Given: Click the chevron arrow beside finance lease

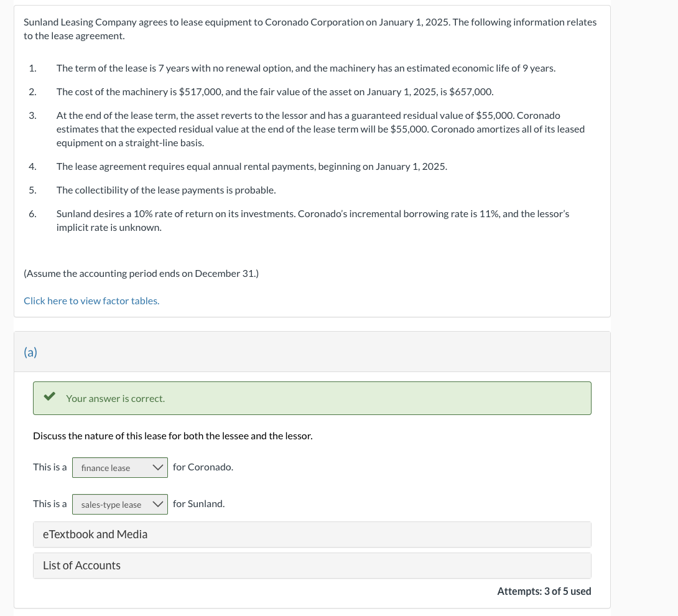Looking at the screenshot, I should [158, 468].
